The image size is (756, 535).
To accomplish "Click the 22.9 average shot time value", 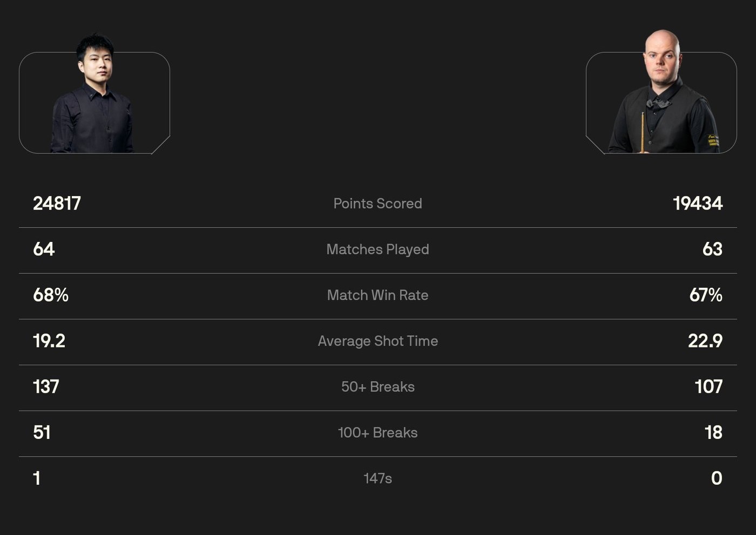I will [x=705, y=341].
